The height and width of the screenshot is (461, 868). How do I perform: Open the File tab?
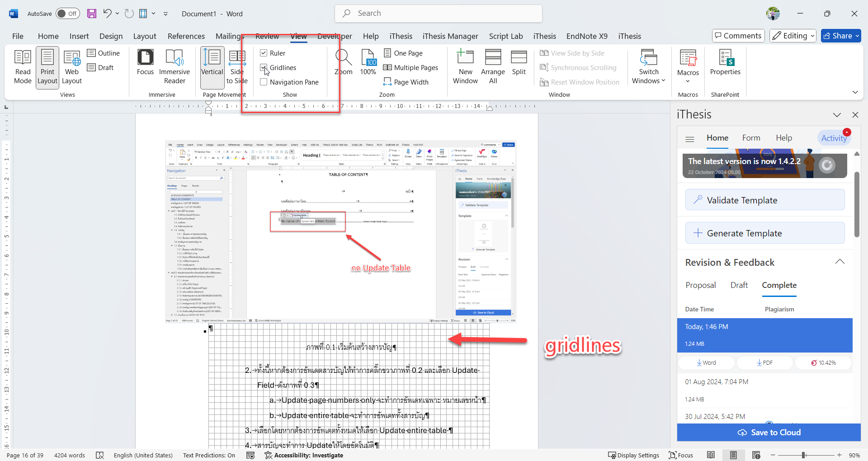click(18, 36)
